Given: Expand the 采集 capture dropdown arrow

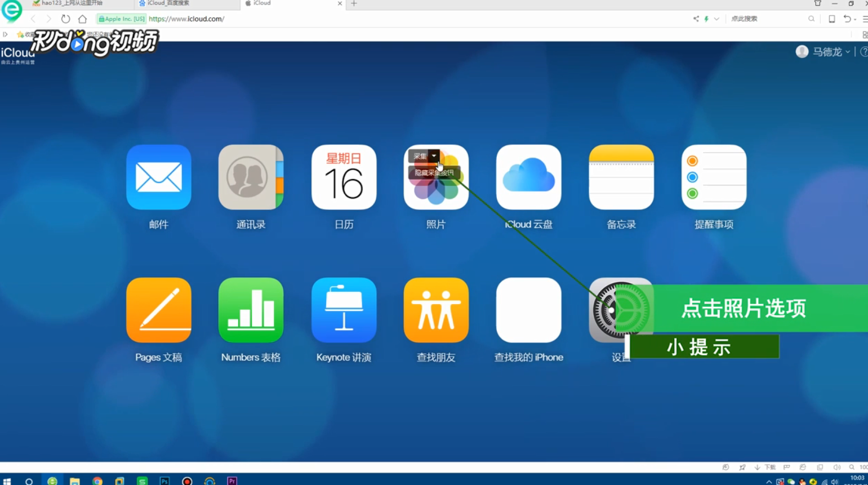Looking at the screenshot, I should [434, 156].
